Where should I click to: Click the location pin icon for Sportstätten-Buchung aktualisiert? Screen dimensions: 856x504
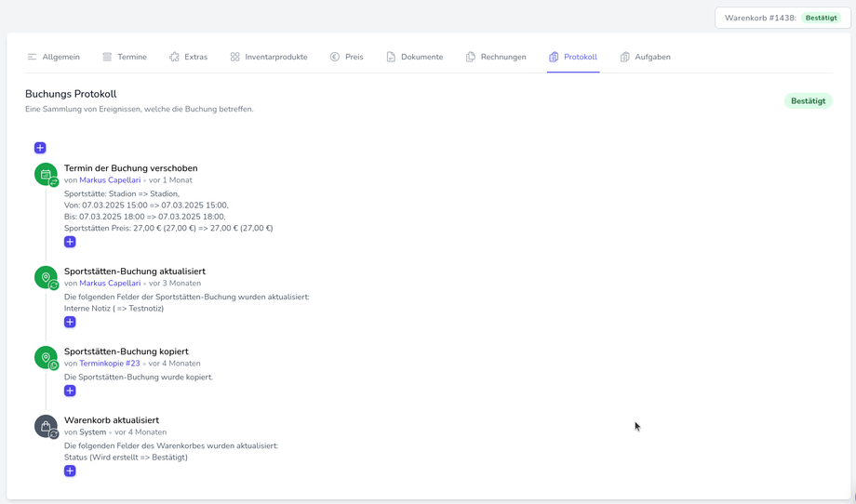pos(46,277)
